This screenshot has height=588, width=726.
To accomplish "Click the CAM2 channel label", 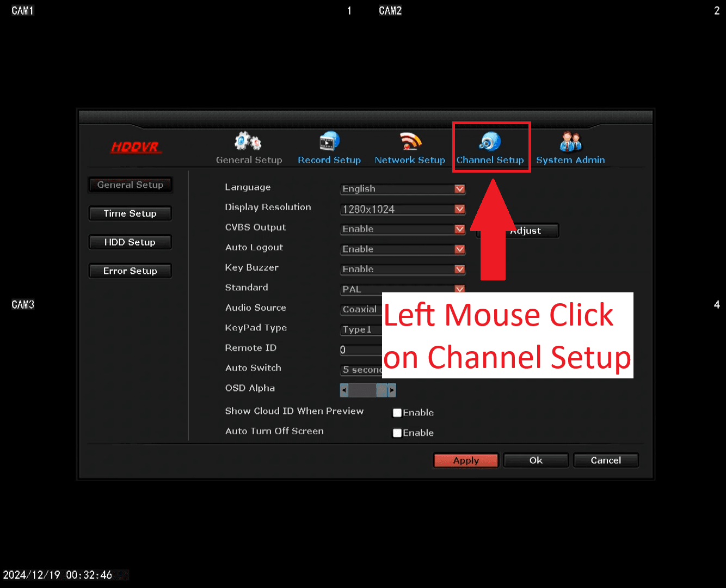I will [390, 11].
